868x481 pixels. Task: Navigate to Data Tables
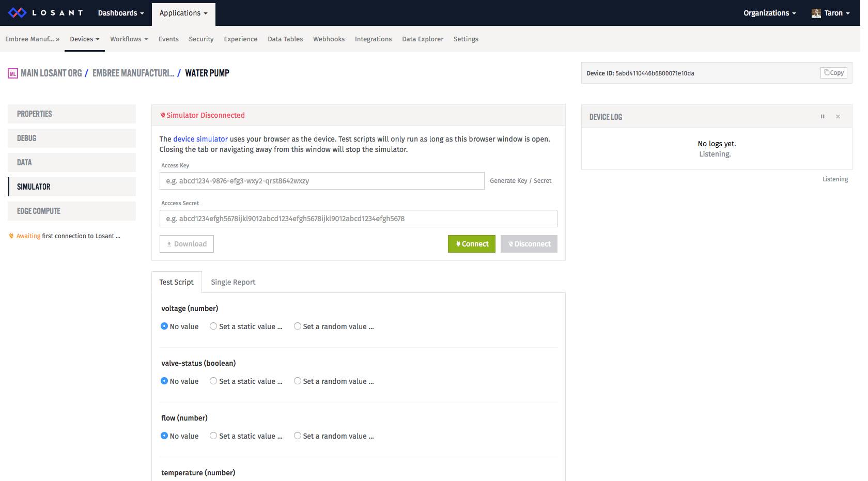tap(285, 39)
